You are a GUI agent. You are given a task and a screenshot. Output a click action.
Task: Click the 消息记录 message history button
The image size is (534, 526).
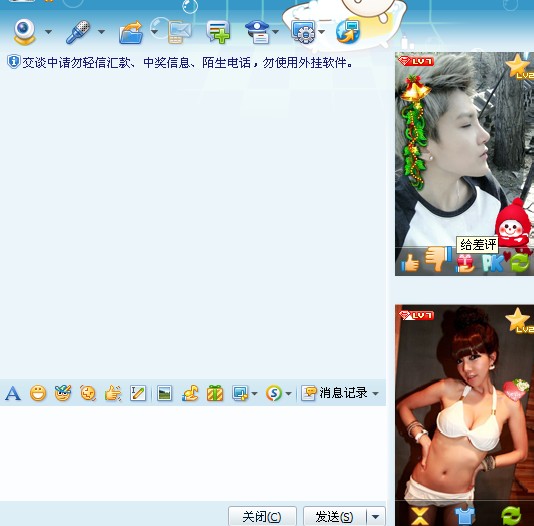click(x=334, y=393)
